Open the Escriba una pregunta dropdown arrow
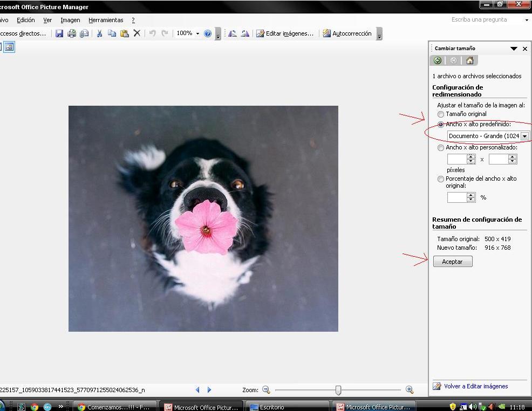The height and width of the screenshot is (411, 532). 527,20
